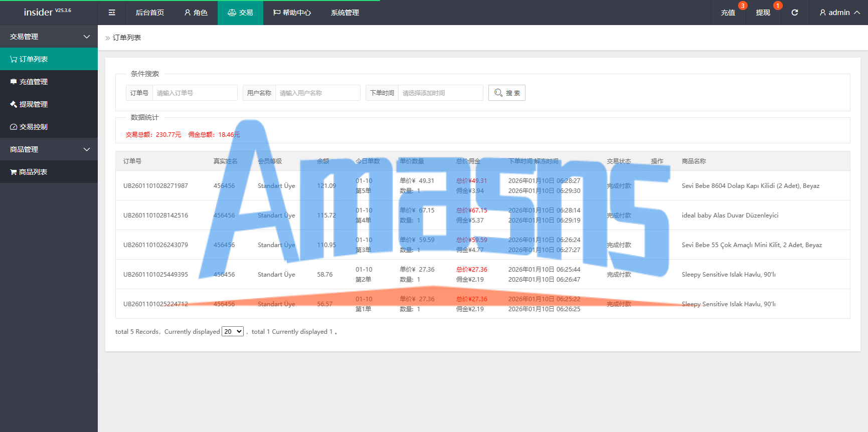Open the 角色 top menu
Image resolution: width=868 pixels, height=432 pixels.
tap(196, 13)
